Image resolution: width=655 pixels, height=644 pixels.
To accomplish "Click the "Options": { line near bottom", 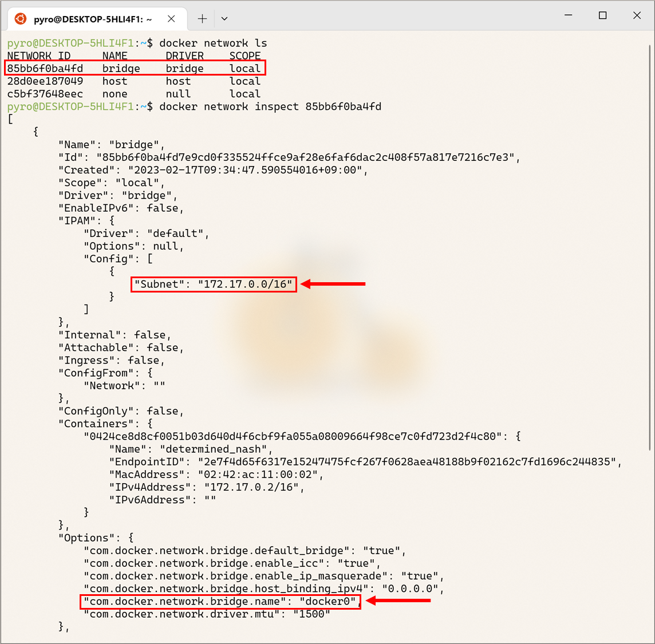I will pyautogui.click(x=96, y=538).
